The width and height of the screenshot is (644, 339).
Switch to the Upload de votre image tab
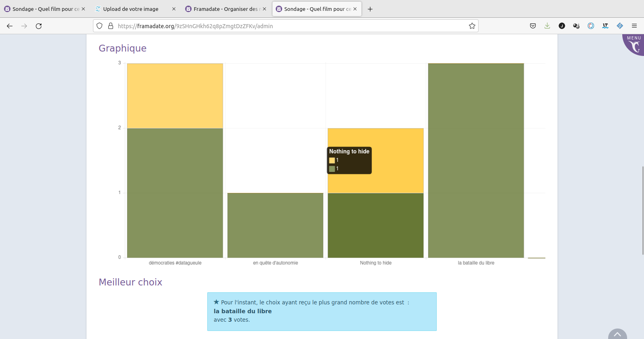click(135, 9)
